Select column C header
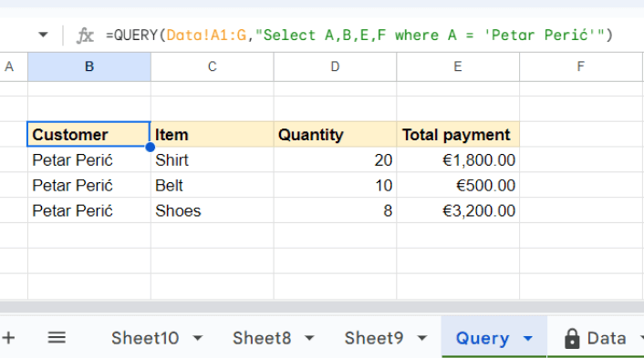 212,66
